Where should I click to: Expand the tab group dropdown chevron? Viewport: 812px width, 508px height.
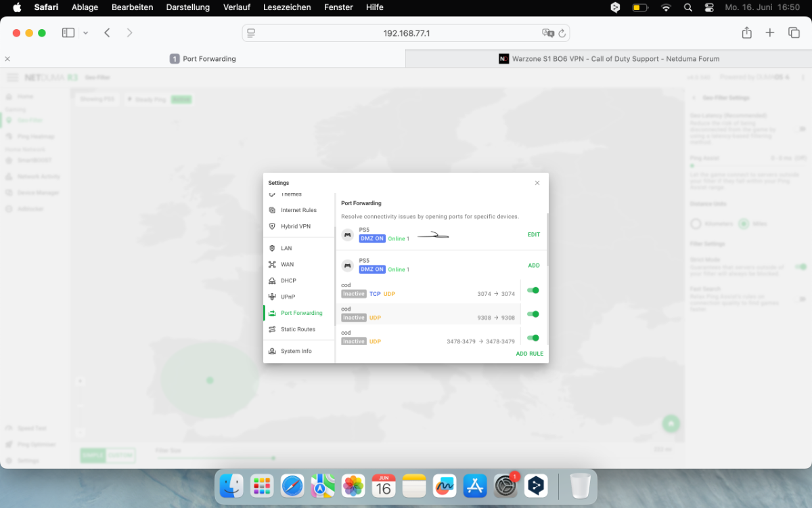click(x=85, y=33)
